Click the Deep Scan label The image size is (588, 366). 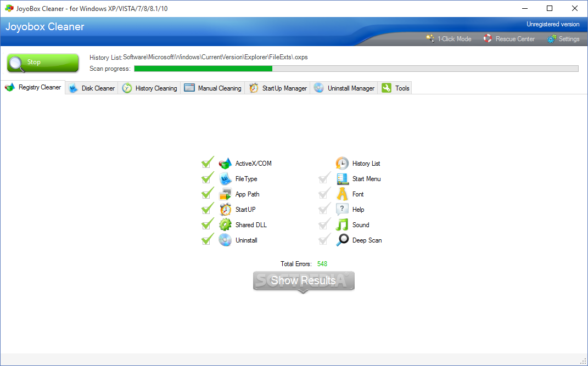pyautogui.click(x=367, y=240)
